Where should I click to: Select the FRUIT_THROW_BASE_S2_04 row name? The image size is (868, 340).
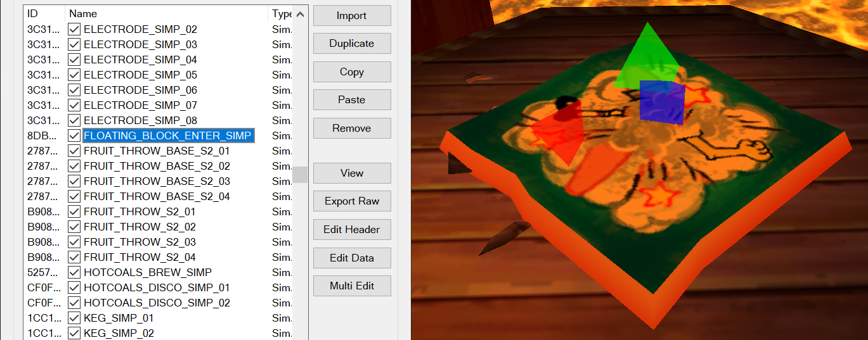157,196
